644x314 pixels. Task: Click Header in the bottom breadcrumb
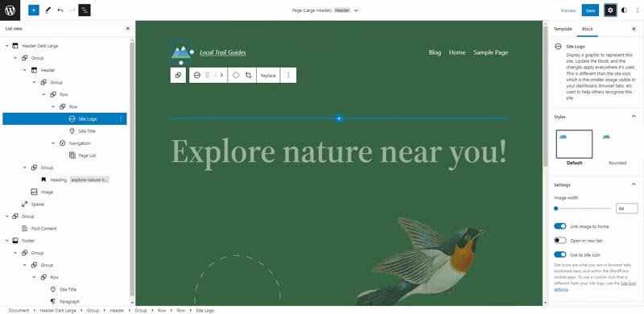point(117,310)
